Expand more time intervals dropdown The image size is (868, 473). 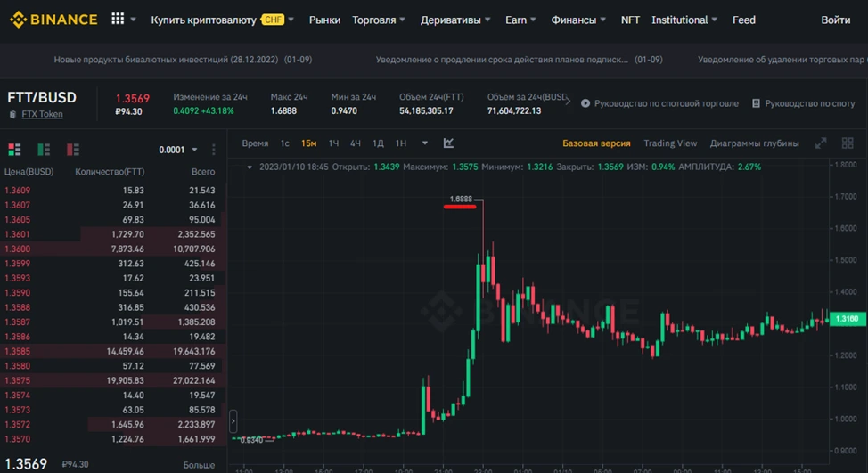[424, 143]
